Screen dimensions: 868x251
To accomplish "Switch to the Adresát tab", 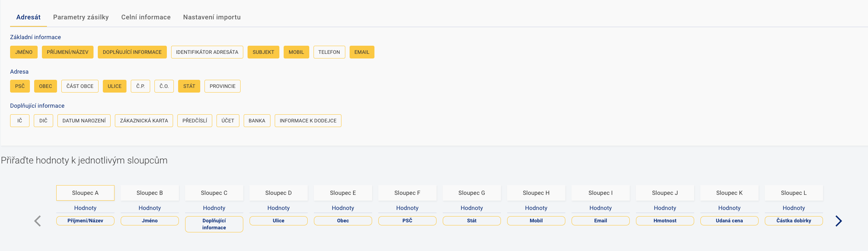I will click(28, 17).
